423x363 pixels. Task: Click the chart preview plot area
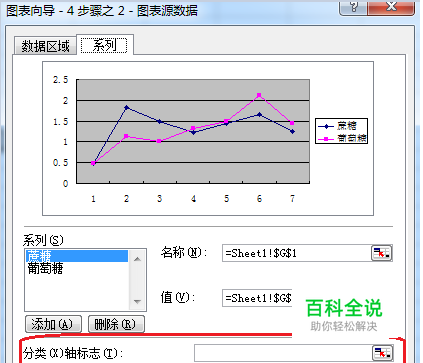coord(193,131)
